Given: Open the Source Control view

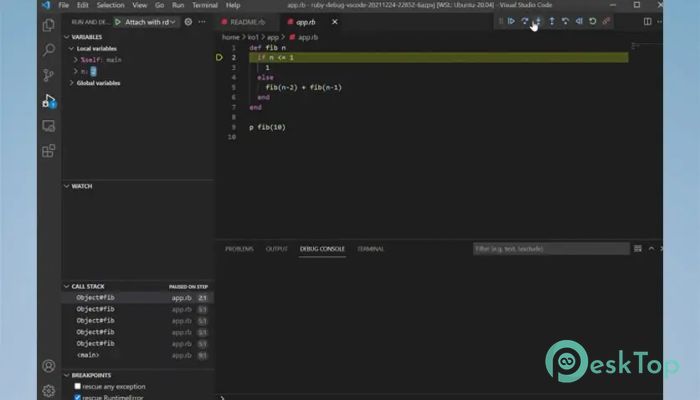Looking at the screenshot, I should click(x=49, y=75).
